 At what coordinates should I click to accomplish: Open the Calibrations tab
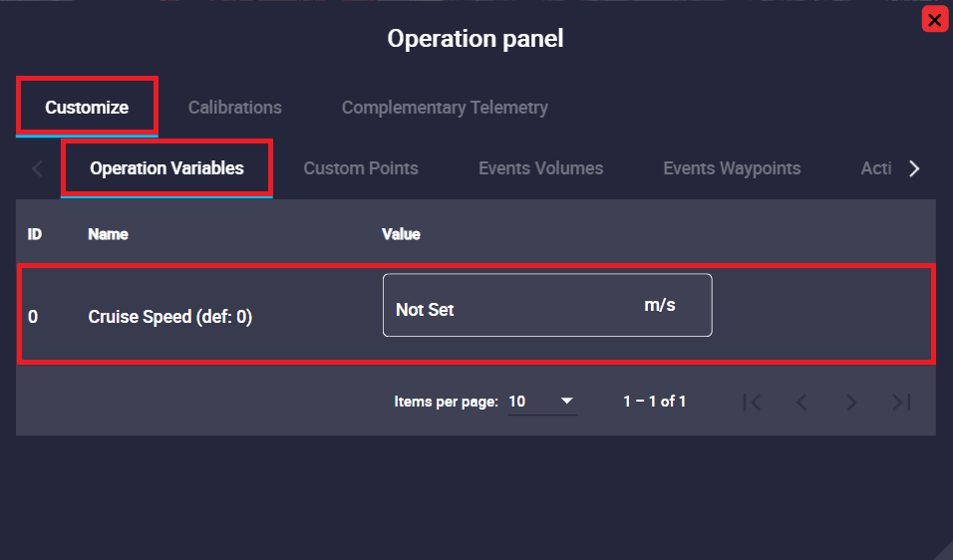click(235, 108)
